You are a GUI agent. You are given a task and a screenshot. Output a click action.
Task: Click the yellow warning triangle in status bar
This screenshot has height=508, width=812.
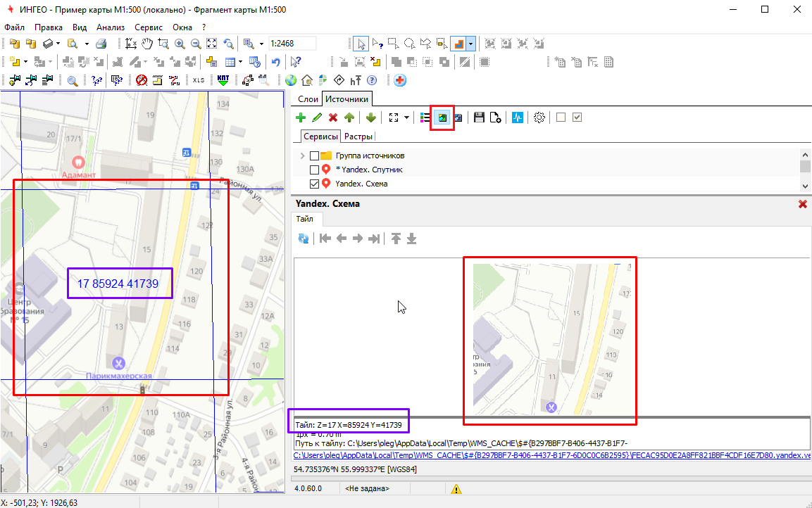click(456, 489)
